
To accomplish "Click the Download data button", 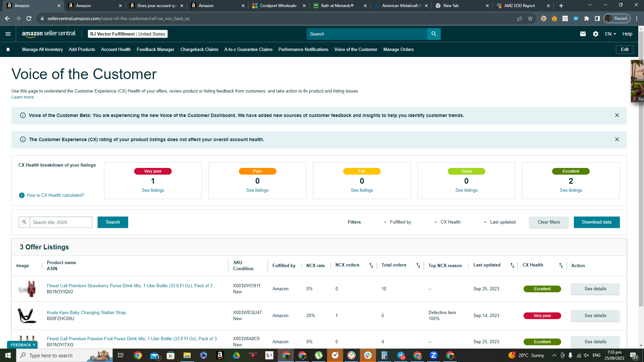I will pyautogui.click(x=597, y=222).
